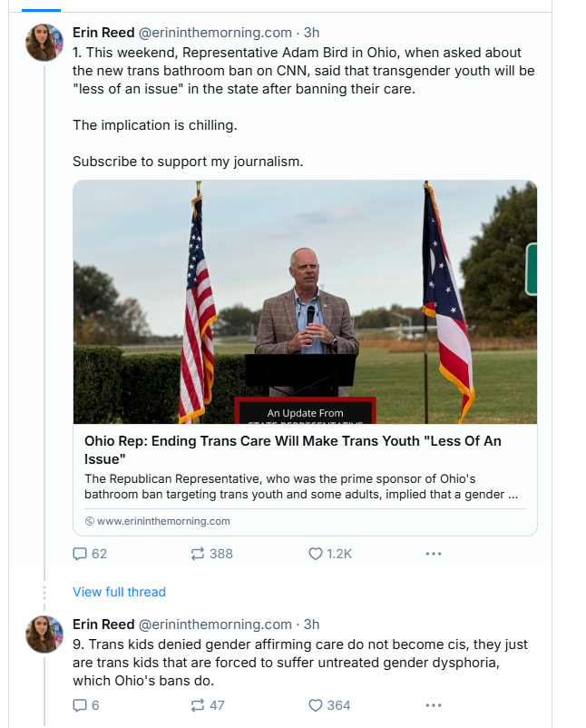Click the @erininthemorning.com handle on first post
The height and width of the screenshot is (728, 586).
[214, 33]
